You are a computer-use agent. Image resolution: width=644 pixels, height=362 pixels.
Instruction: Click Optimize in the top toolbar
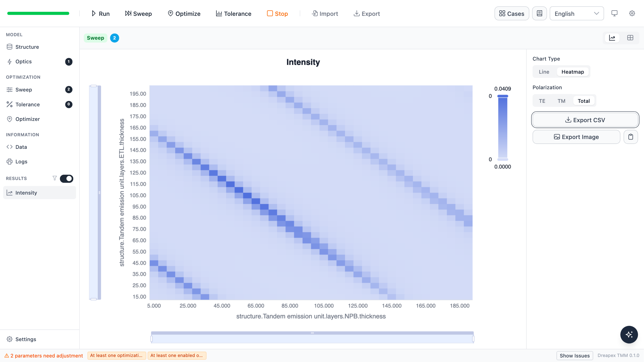[184, 14]
